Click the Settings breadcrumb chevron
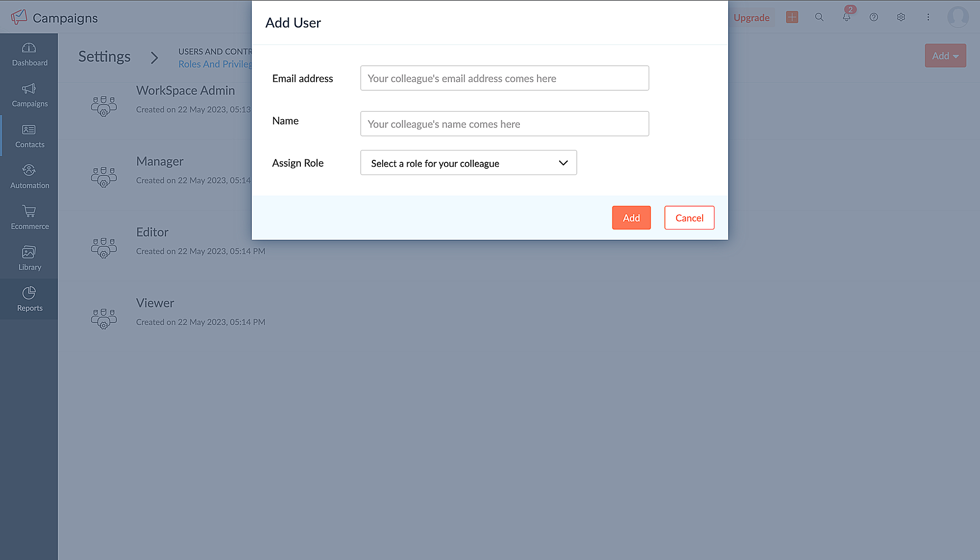This screenshot has width=980, height=560. 154,58
